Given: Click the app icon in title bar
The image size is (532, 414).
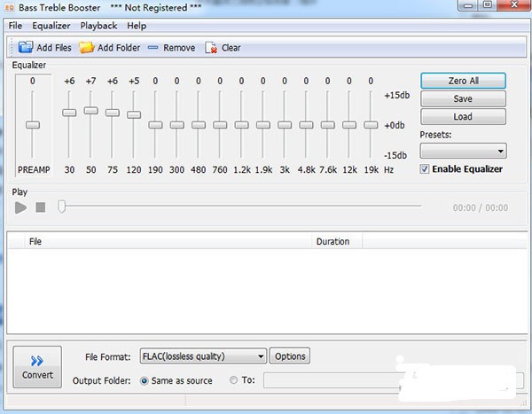Looking at the screenshot, I should click(x=9, y=8).
